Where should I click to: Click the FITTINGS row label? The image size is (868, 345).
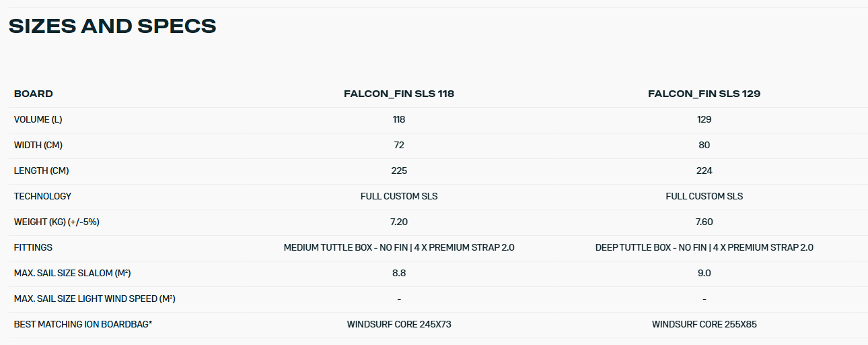click(33, 247)
